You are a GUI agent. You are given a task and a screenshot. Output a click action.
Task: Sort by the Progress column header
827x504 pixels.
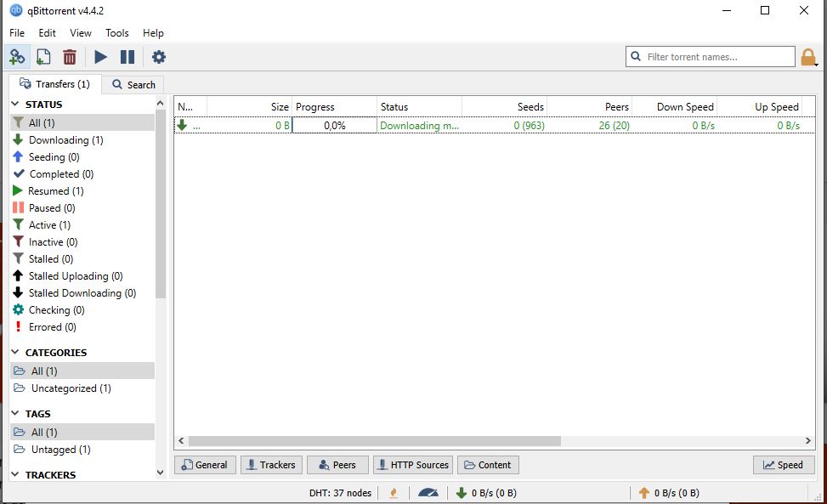[334, 106]
